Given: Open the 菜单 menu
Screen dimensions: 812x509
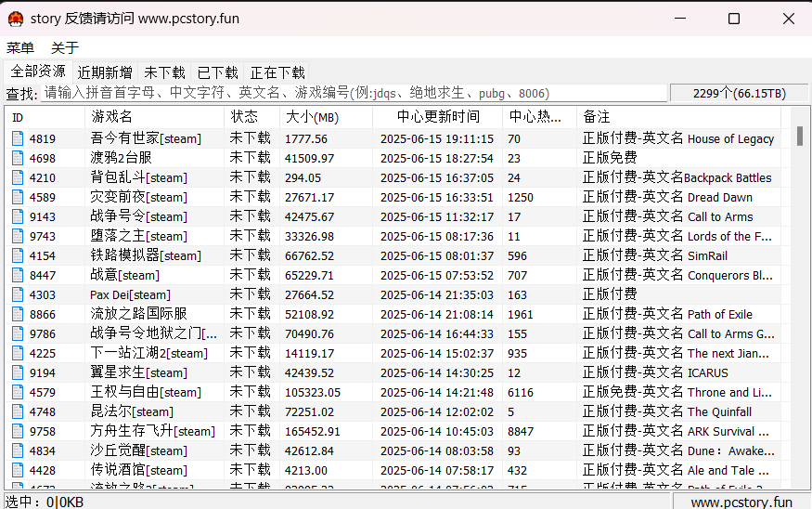Looking at the screenshot, I should pyautogui.click(x=20, y=47).
